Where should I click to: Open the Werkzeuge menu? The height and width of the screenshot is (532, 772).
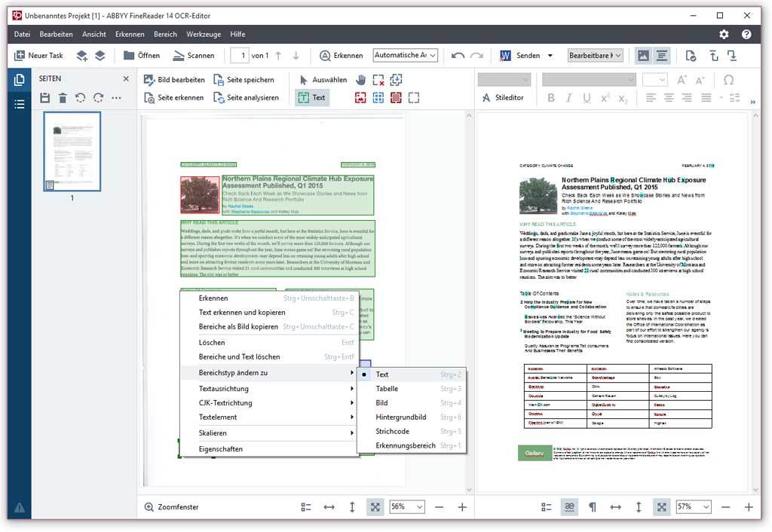pos(204,34)
